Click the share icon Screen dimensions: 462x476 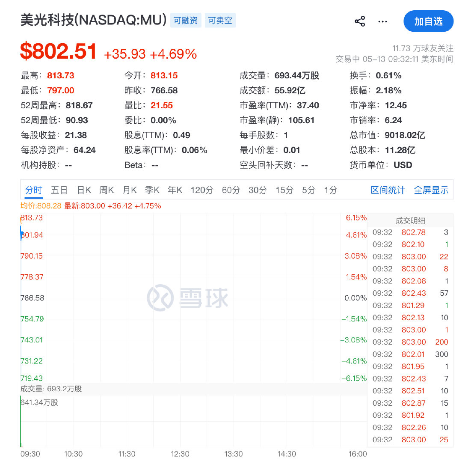pyautogui.click(x=360, y=21)
